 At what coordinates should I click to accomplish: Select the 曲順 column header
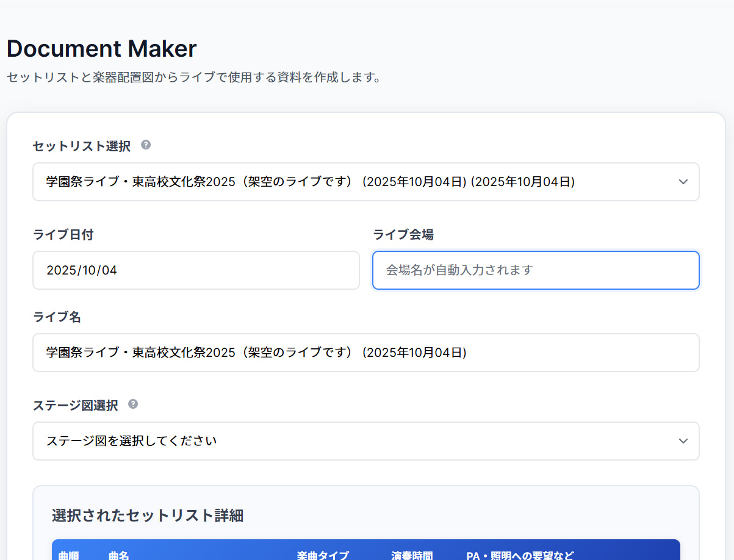pos(69,555)
